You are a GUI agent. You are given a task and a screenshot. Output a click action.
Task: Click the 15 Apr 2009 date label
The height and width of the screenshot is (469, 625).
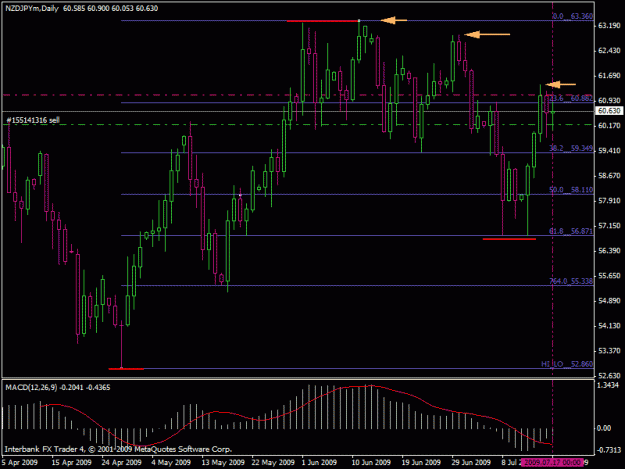click(x=71, y=462)
